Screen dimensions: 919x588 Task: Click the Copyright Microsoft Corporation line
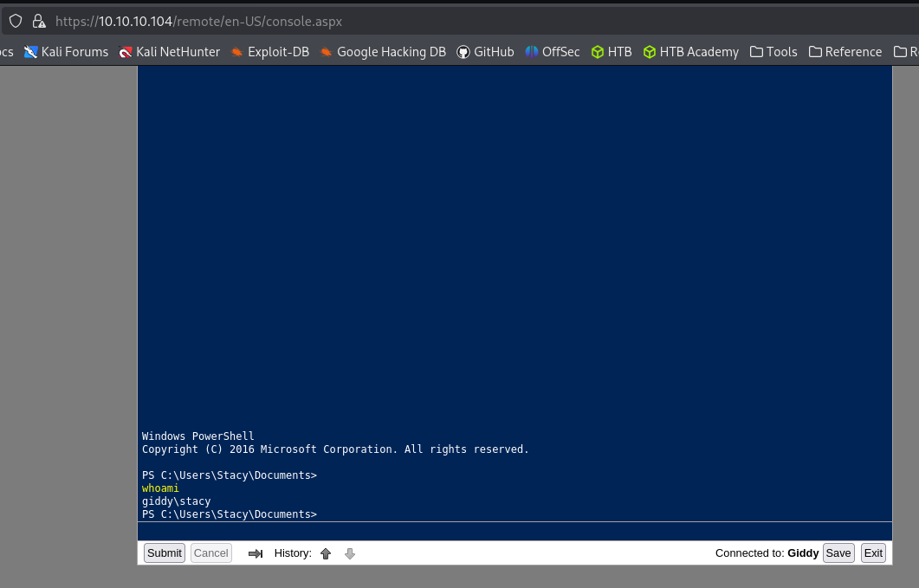[335, 449]
